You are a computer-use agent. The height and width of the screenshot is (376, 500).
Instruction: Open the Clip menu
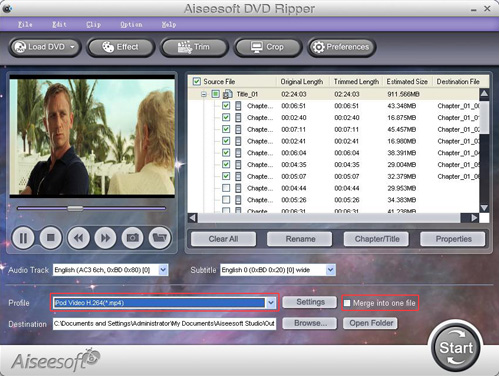(x=93, y=24)
